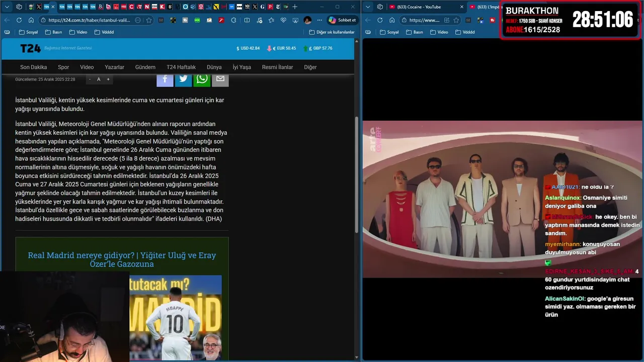Go to home page in right browser
Screen dimensions: 644x362
click(392, 20)
